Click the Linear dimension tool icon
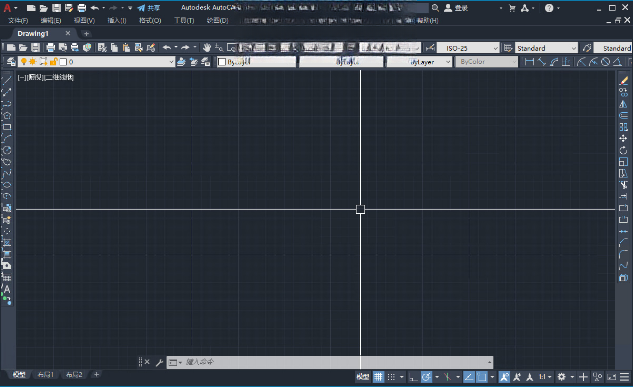Screen dimensions: 633x387 coord(529,61)
